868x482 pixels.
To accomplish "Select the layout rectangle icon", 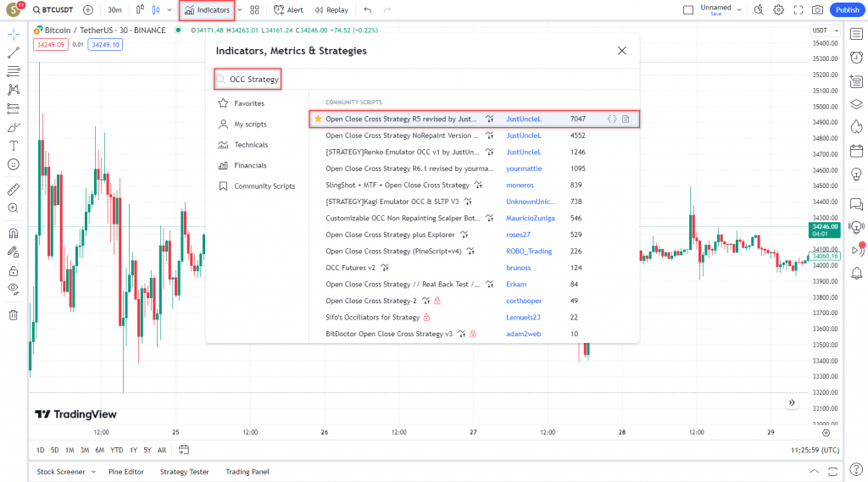I will point(688,10).
